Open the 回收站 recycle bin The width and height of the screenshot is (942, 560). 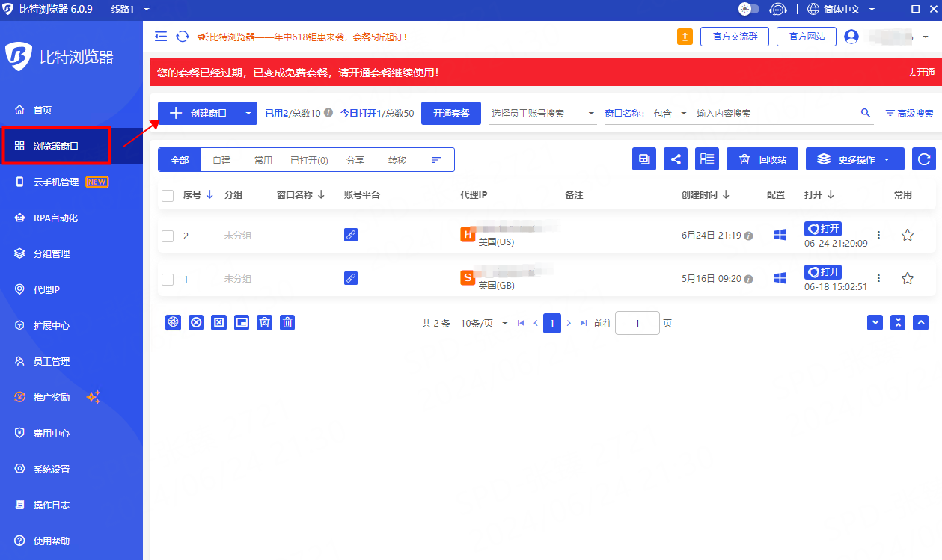click(x=762, y=159)
